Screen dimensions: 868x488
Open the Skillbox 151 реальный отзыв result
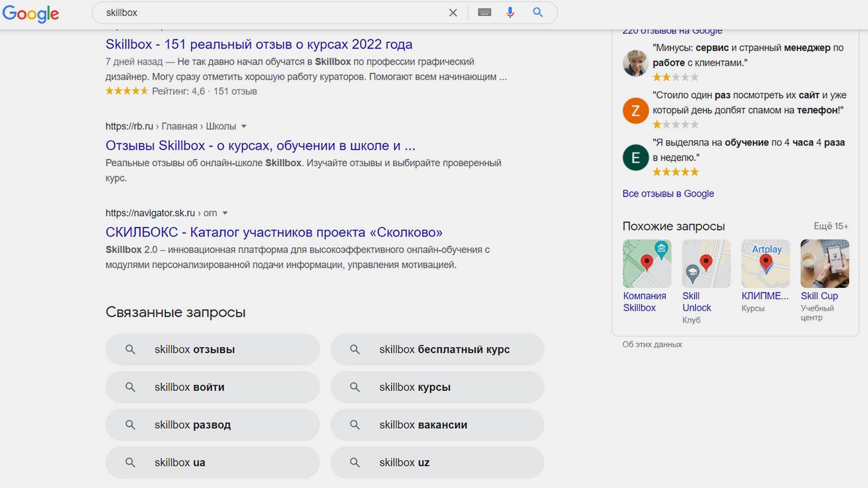coord(259,44)
